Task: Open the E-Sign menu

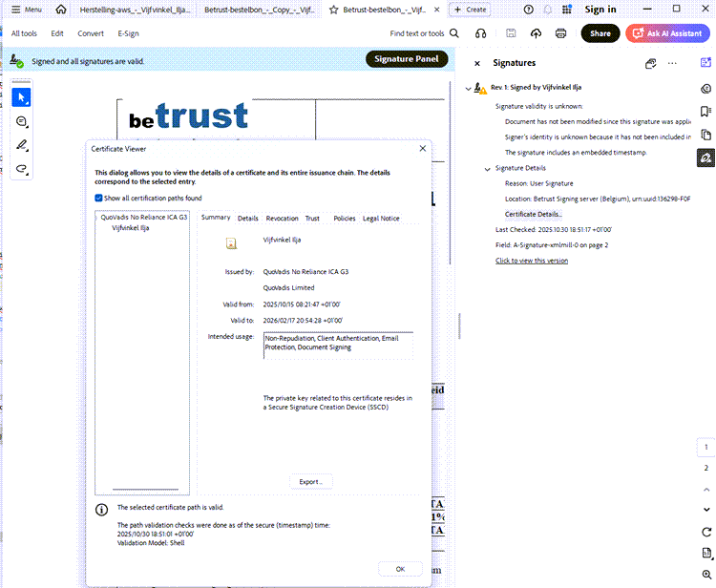Action: (x=128, y=33)
